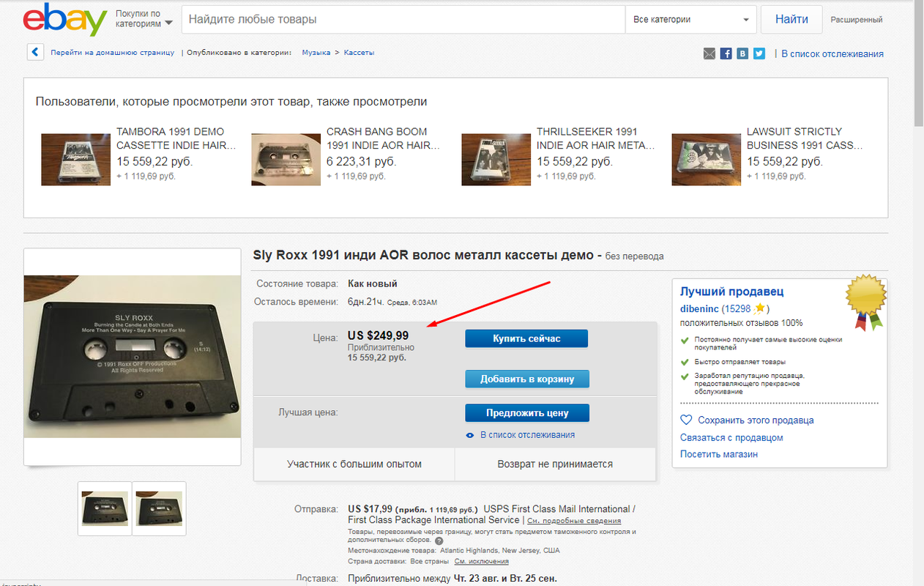Open seller dibeninc profile link

point(699,309)
